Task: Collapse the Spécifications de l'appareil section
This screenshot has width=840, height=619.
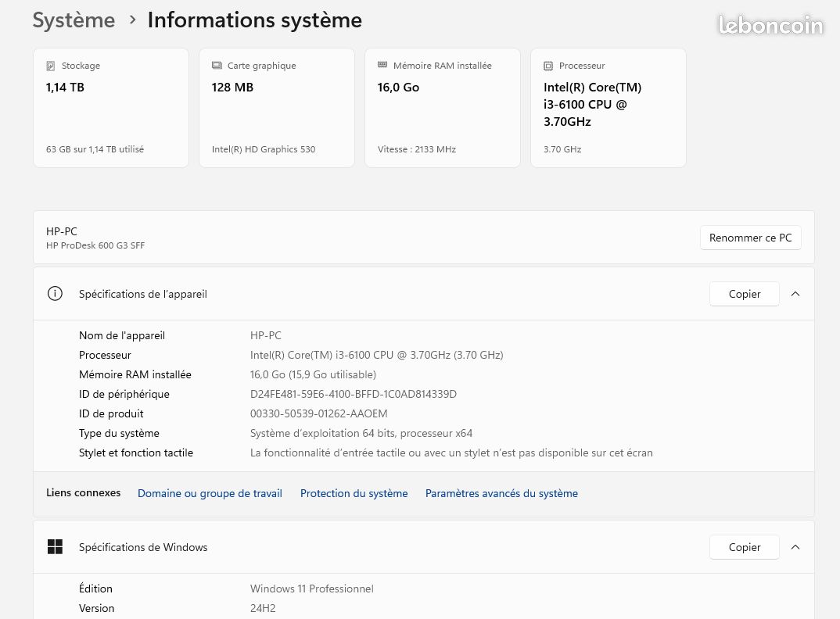Action: tap(795, 294)
